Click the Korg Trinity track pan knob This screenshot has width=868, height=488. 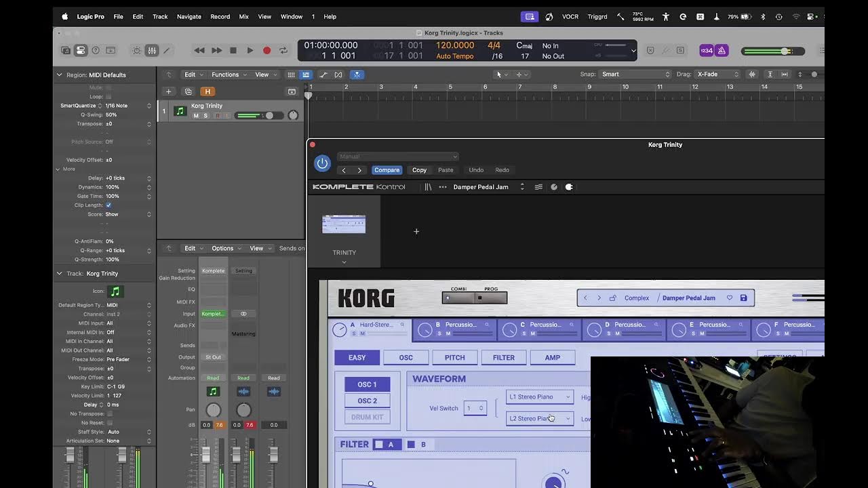click(293, 115)
